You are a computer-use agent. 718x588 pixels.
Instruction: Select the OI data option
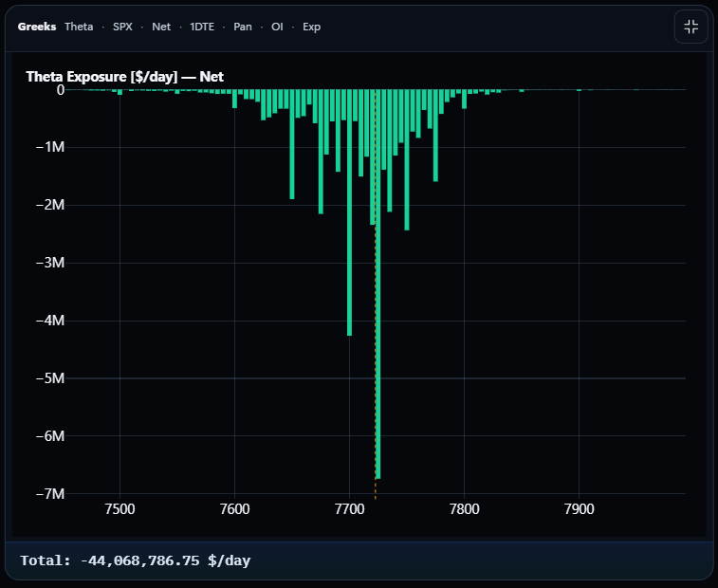pos(277,27)
